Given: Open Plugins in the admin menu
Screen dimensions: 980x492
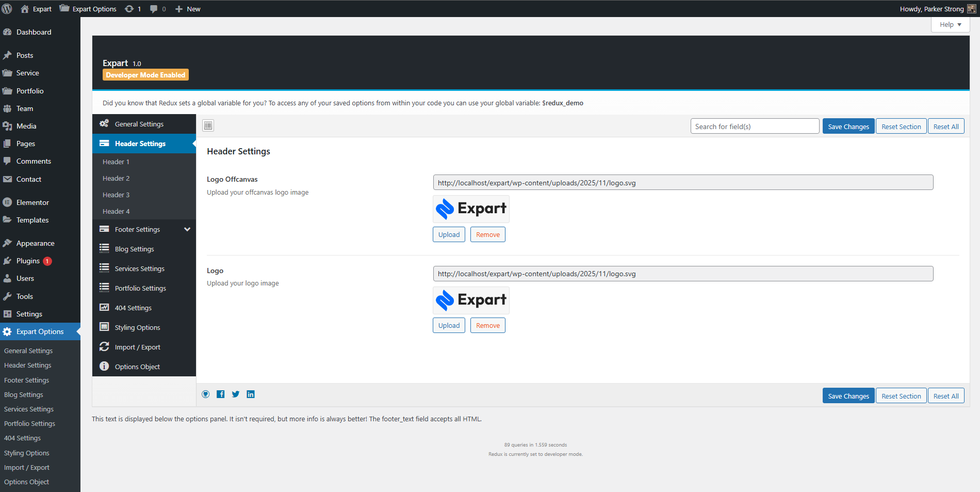Looking at the screenshot, I should (x=28, y=261).
